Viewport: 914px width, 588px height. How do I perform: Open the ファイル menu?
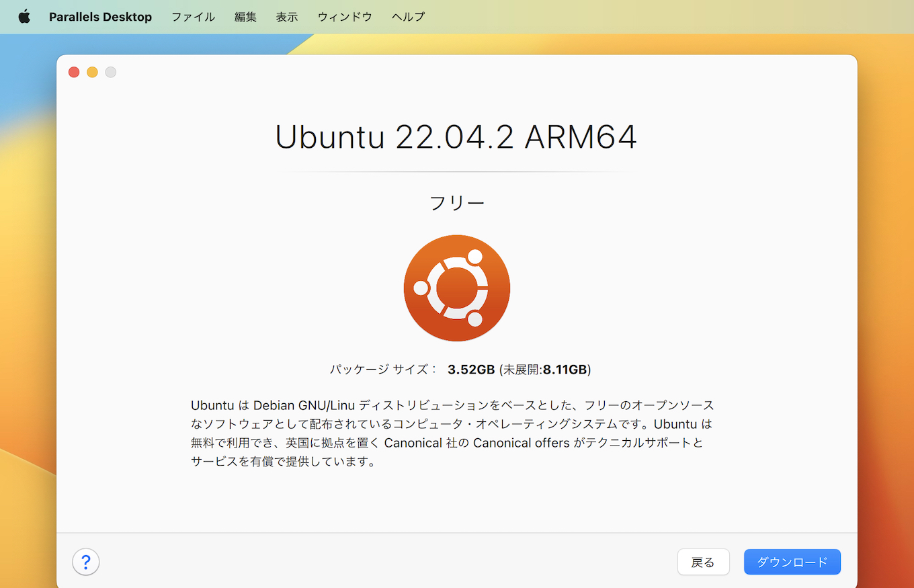pyautogui.click(x=193, y=17)
